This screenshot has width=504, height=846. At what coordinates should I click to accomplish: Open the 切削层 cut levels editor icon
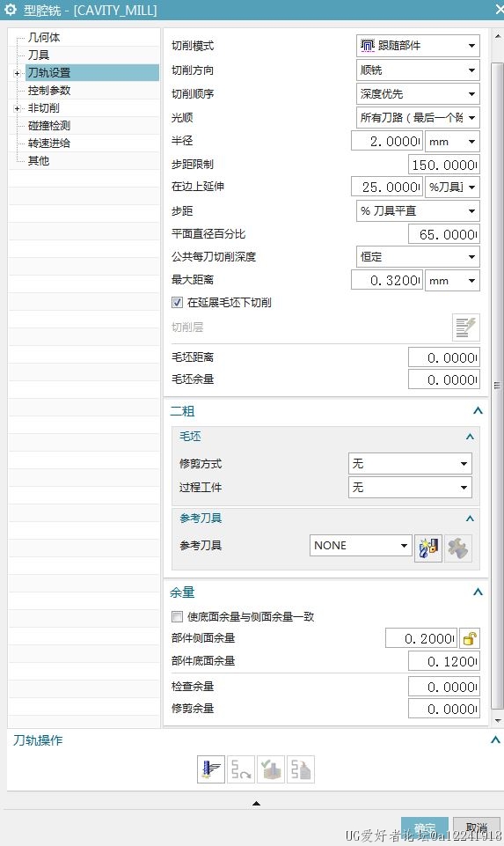tap(465, 327)
